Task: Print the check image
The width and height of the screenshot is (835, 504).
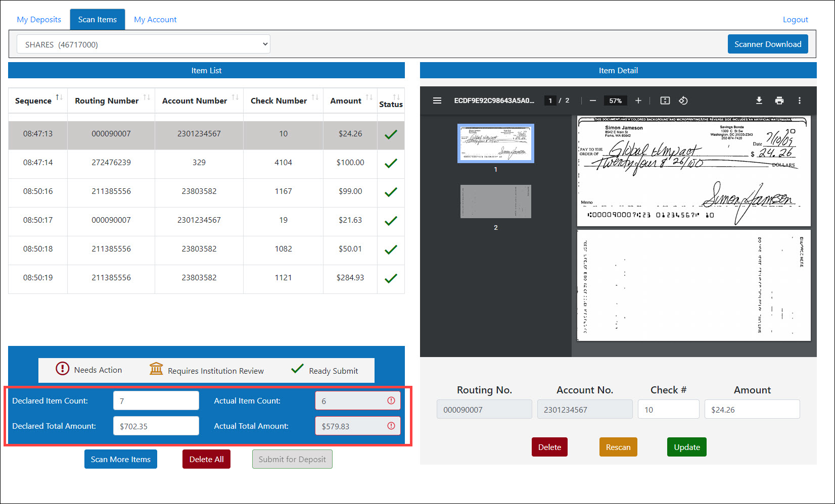Action: pos(779,100)
